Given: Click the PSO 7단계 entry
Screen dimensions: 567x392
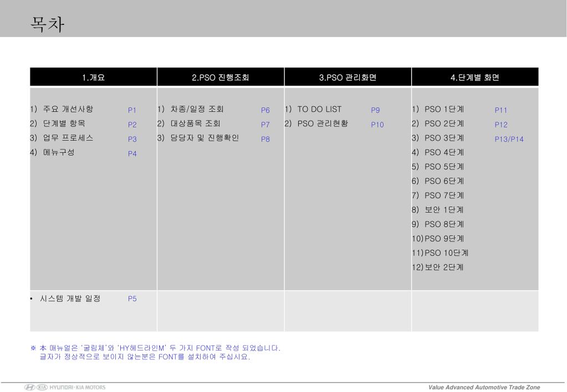Looking at the screenshot, I should coord(444,195).
